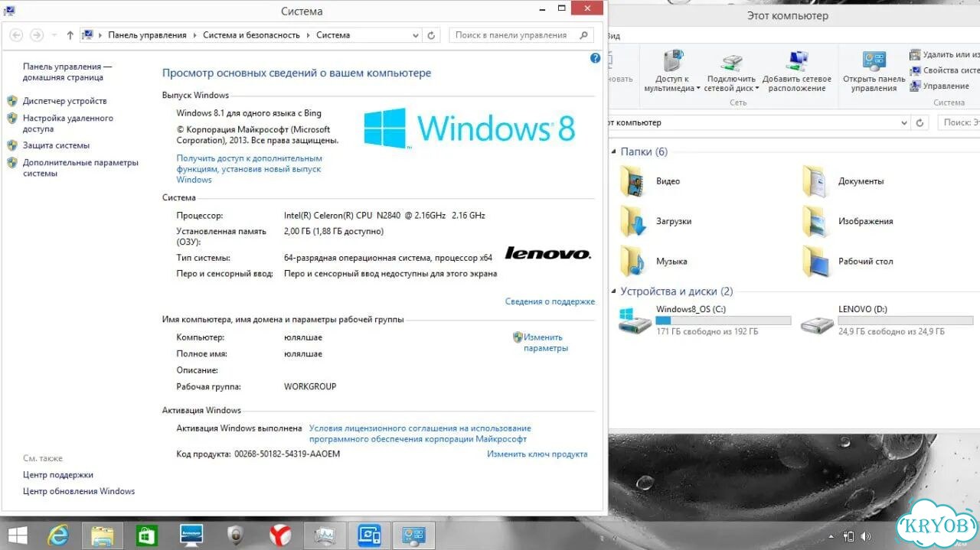980x550 pixels.
Task: Collapse the 'Устройства и диски (2)' group
Action: (x=614, y=291)
